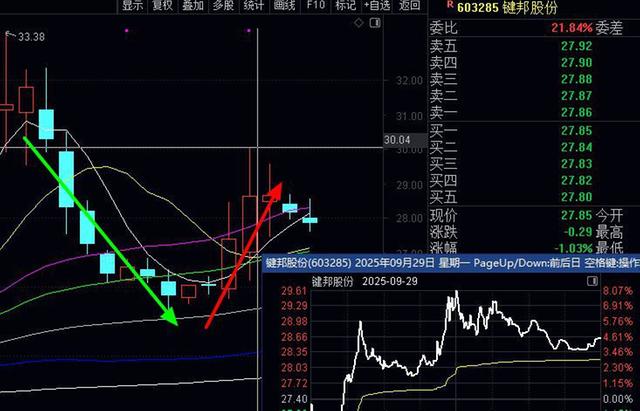Image resolution: width=640 pixels, height=411 pixels.
Task: Click the 买二 price 27.84
Action: click(x=576, y=147)
